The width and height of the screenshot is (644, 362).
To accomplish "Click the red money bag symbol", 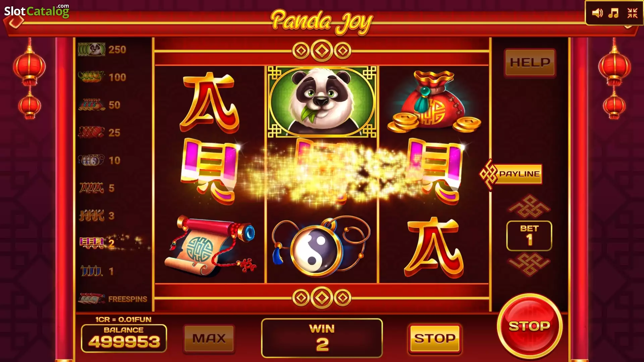I will 434,101.
